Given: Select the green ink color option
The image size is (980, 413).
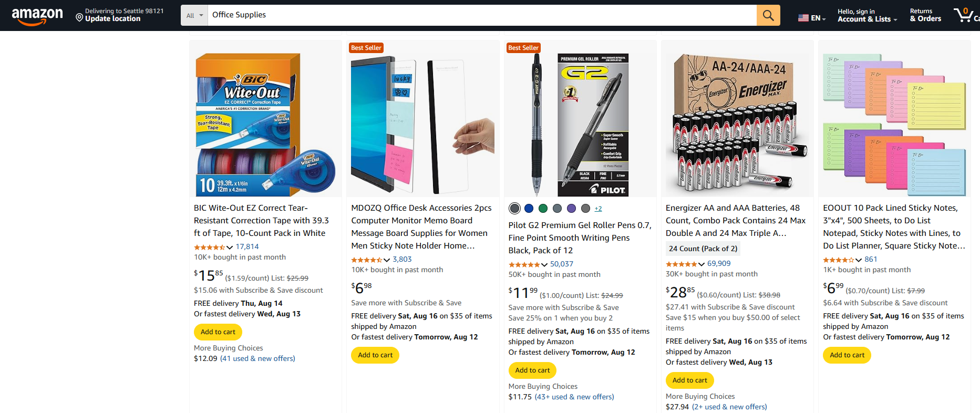Looking at the screenshot, I should click(543, 208).
